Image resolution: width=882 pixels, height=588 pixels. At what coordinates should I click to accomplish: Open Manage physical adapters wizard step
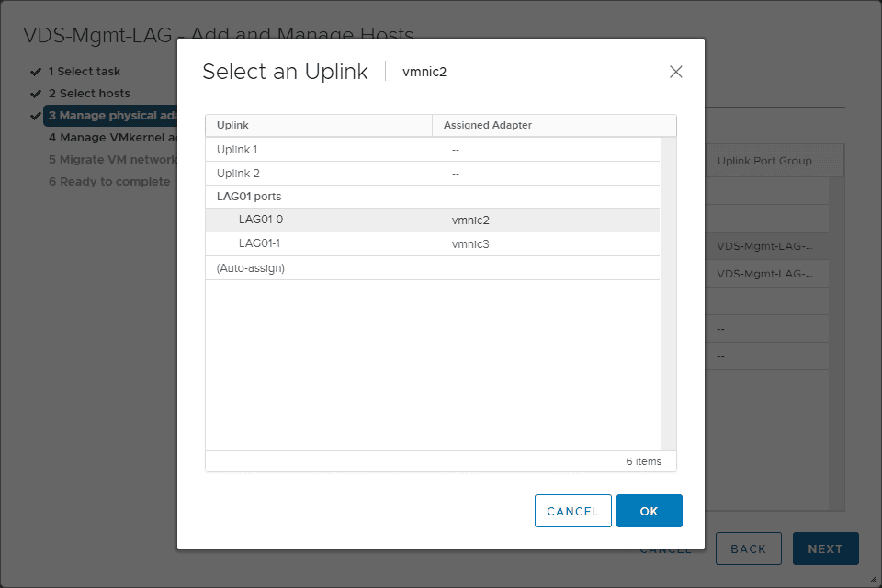(112, 116)
